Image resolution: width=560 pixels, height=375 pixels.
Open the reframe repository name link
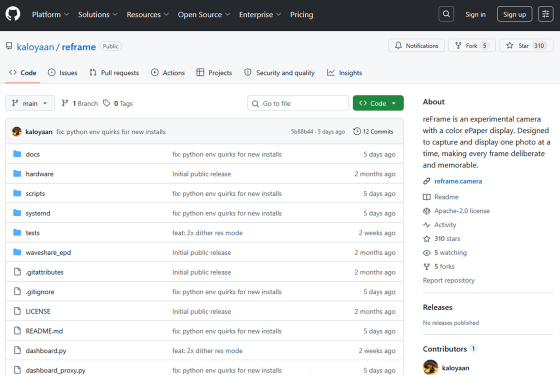point(79,47)
